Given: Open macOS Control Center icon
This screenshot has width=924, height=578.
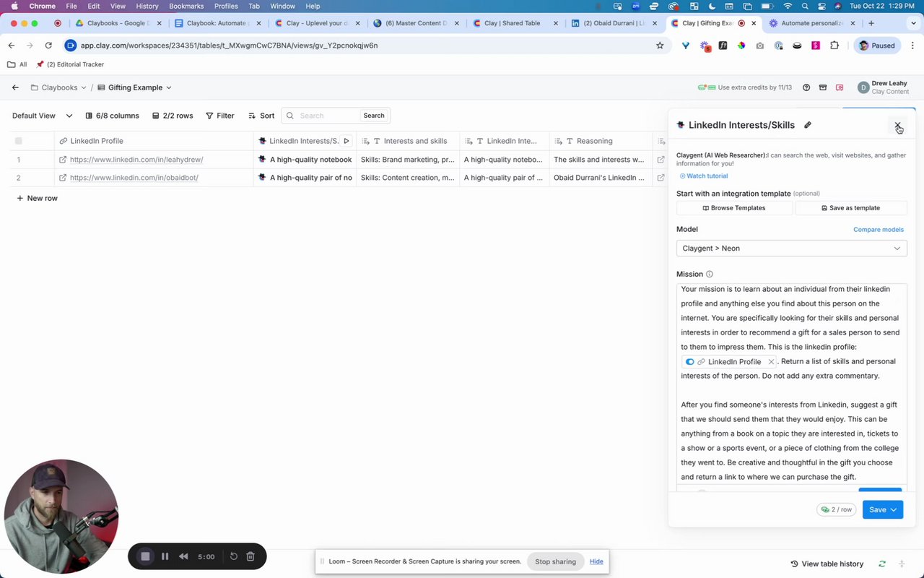Looking at the screenshot, I should [821, 6].
